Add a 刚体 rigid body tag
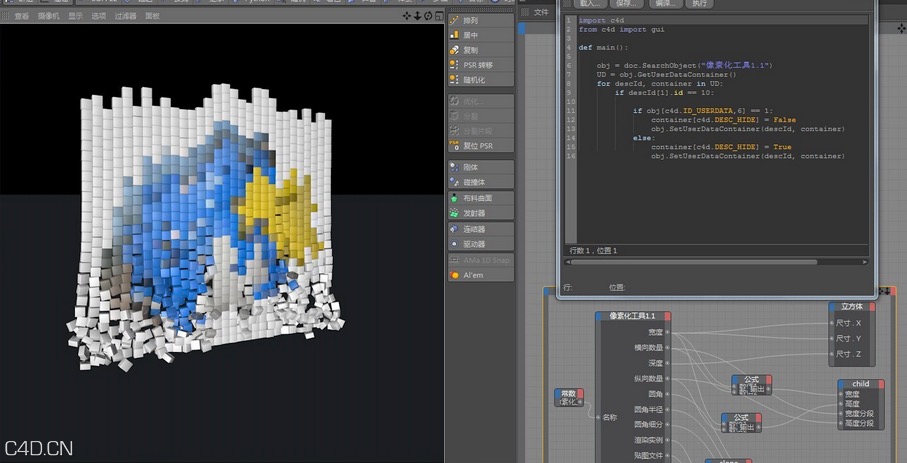This screenshot has width=907, height=463. click(x=481, y=167)
